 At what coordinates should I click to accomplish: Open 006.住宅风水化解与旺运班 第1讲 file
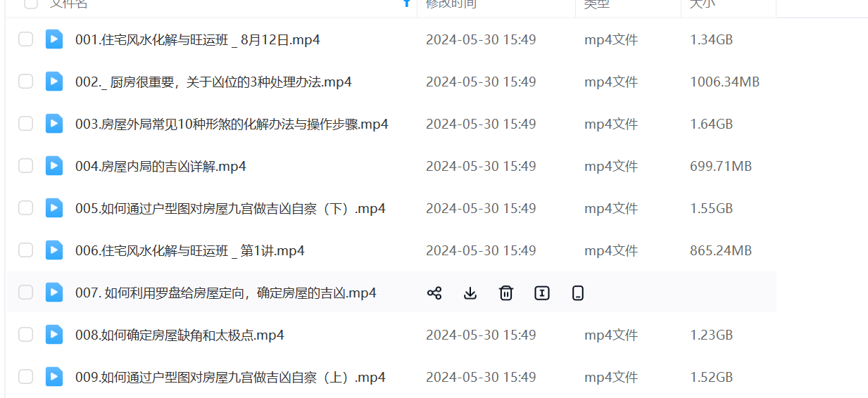coord(190,251)
